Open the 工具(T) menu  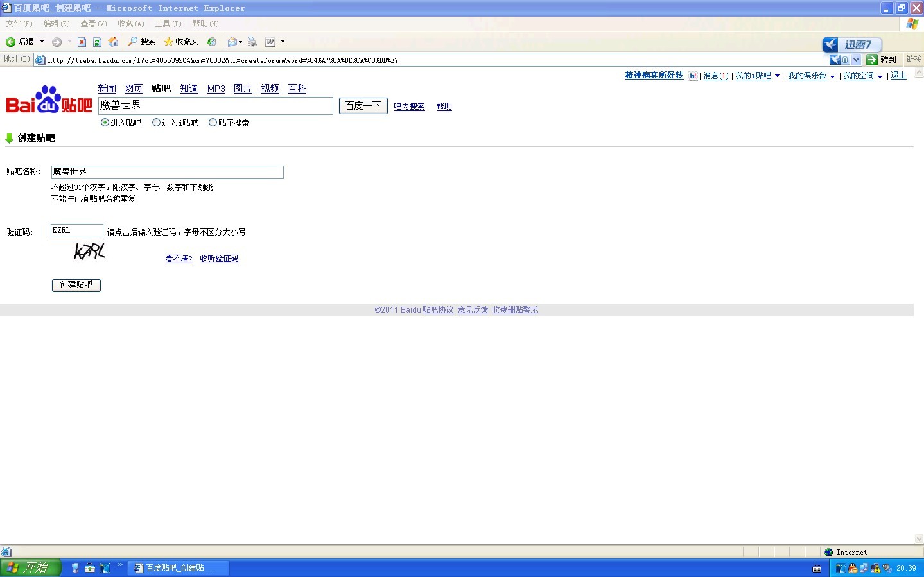[168, 24]
